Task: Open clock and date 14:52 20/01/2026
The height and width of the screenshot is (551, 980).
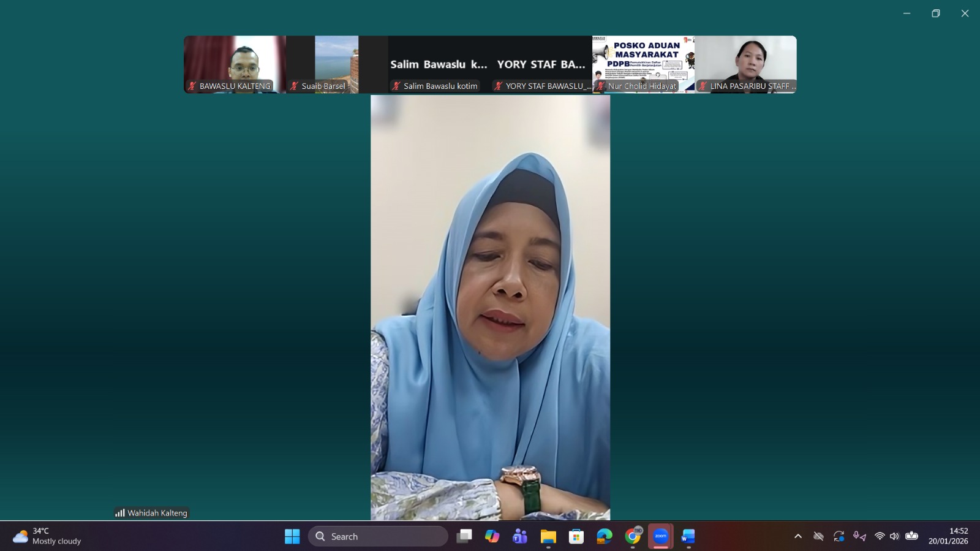Action: [x=948, y=536]
